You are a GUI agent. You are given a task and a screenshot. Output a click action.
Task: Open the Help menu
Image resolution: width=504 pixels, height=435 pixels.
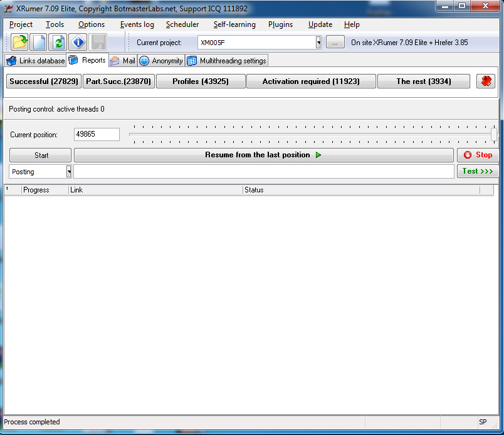352,24
